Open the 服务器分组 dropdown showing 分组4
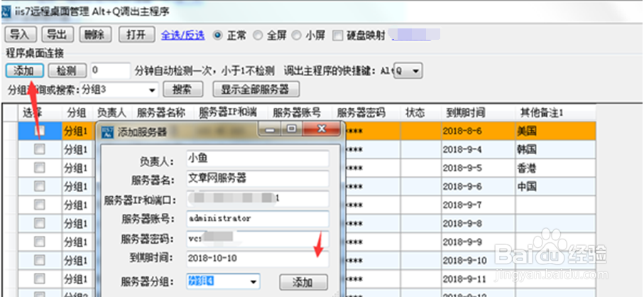Screen dimensions: 644x297 coord(253,282)
